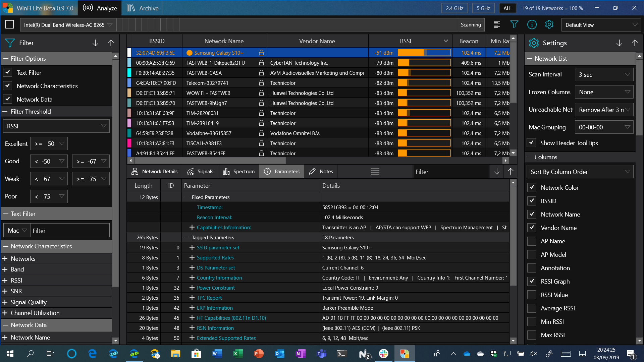Screen dimensions: 644x362
Task: Click the Mac text filter input
Action: pyautogui.click(x=70, y=231)
